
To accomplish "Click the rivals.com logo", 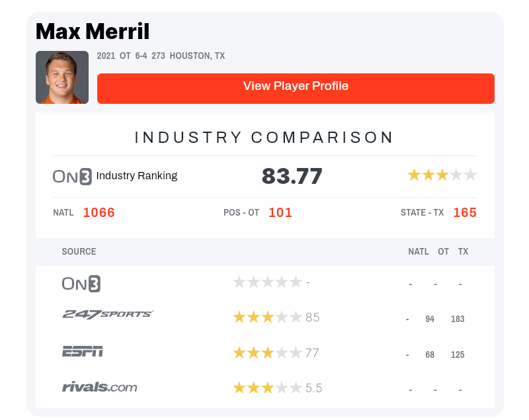I will click(x=99, y=387).
